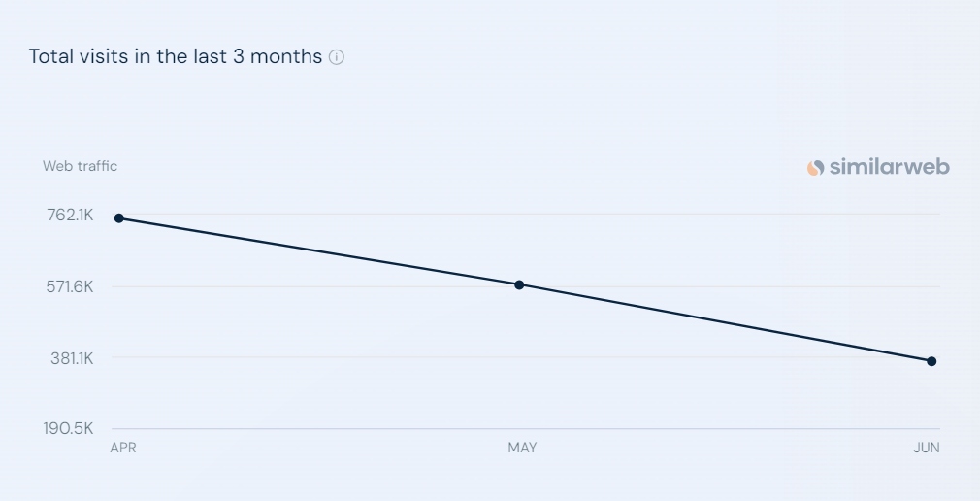The image size is (980, 501).
Task: Click the Similarweb logo icon
Action: coord(815,168)
